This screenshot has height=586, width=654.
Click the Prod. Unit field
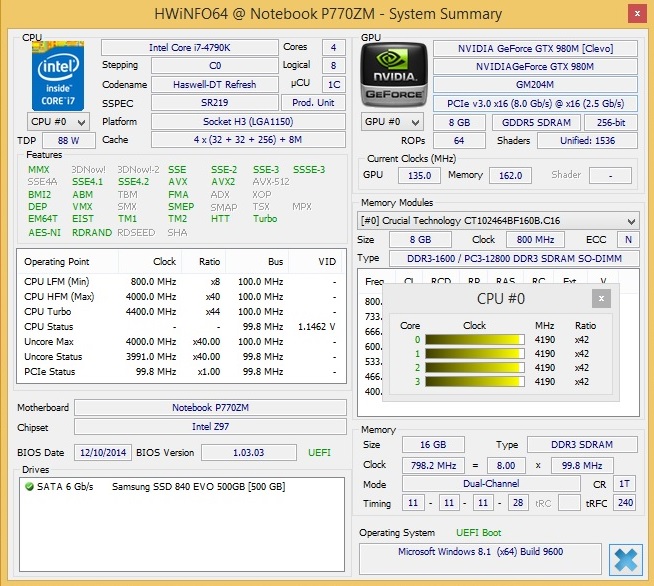point(313,103)
